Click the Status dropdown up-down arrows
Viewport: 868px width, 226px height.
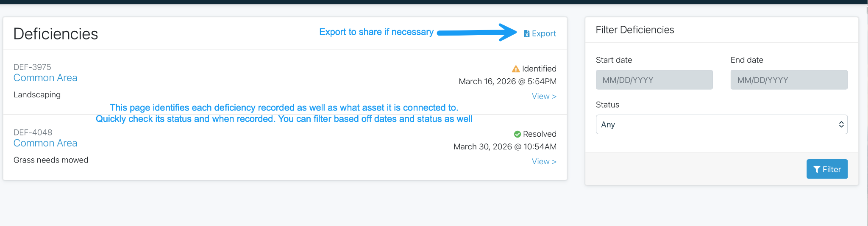coord(841,124)
